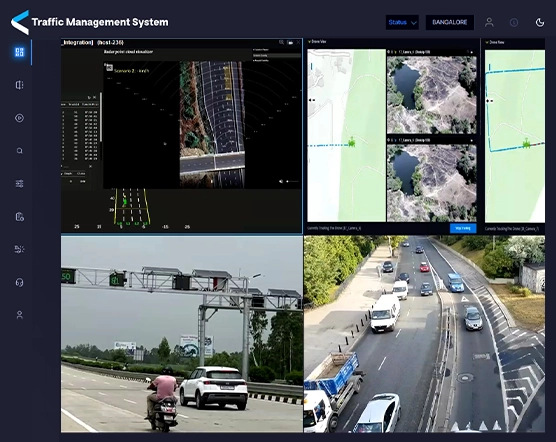
Task: Close the radar data table subpanel
Action: click(94, 97)
